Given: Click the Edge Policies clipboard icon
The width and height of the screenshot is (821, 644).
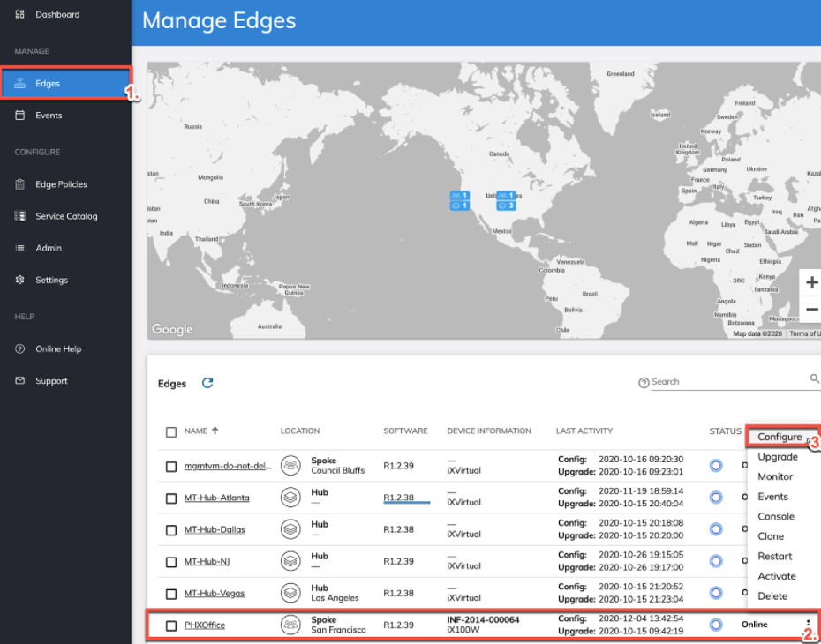Looking at the screenshot, I should tap(20, 184).
